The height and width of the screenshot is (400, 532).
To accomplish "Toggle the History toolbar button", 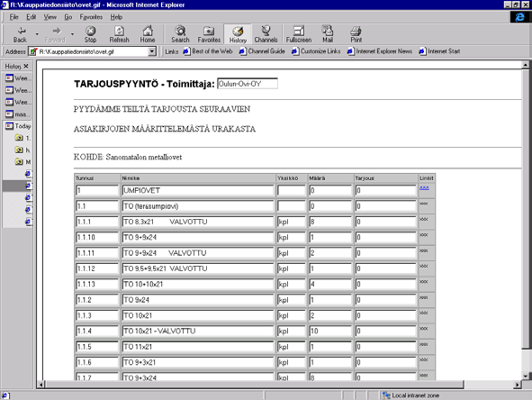I will click(238, 34).
